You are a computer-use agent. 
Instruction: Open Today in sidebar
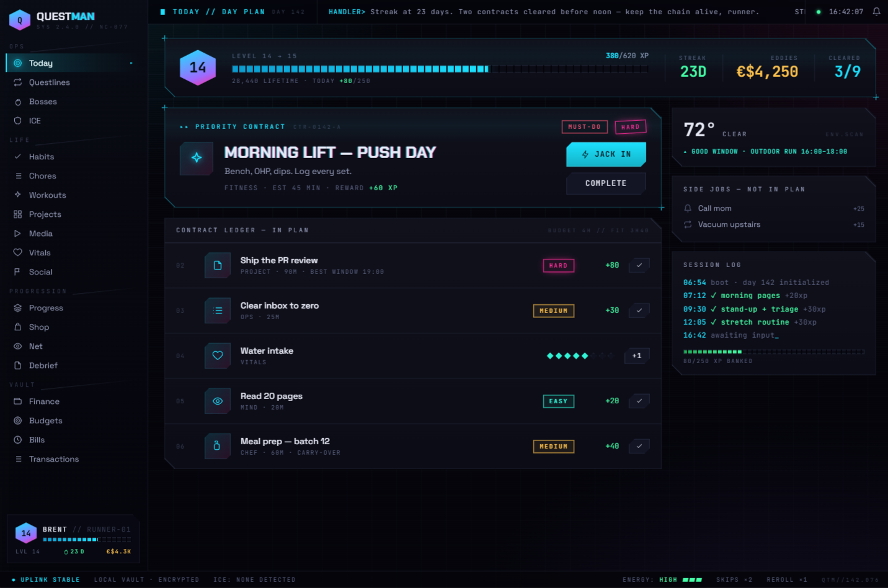point(74,63)
